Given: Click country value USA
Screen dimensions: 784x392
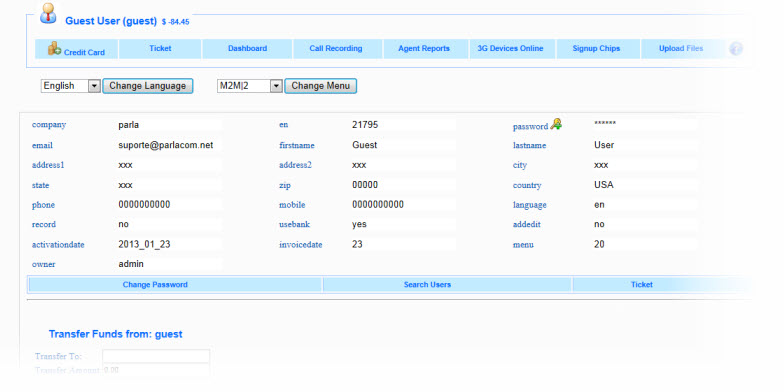Looking at the screenshot, I should point(604,185).
